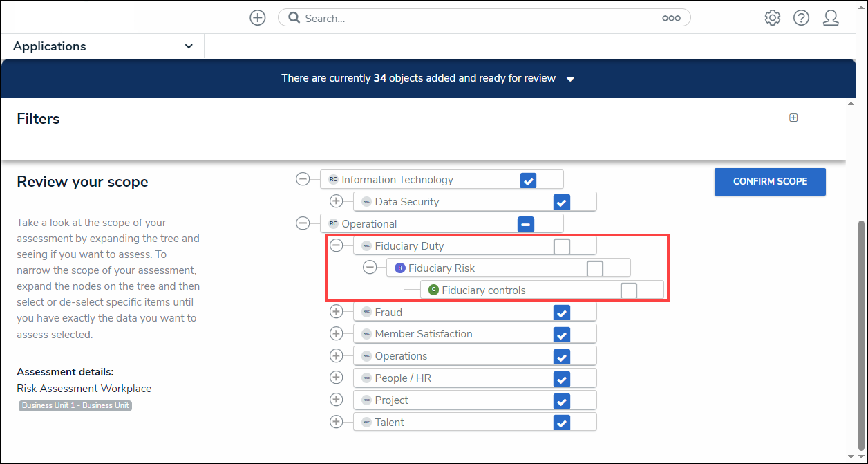Click the green Fiduciary controls icon
The height and width of the screenshot is (464, 868).
tap(433, 290)
